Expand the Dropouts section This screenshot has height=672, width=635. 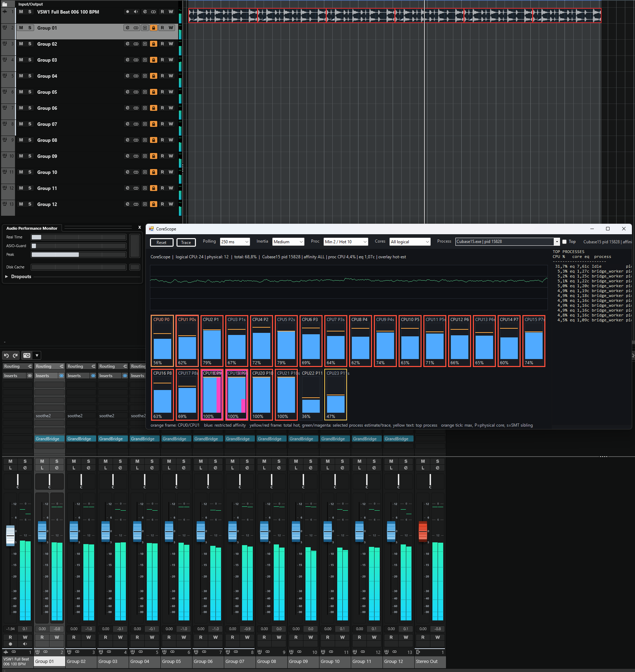coord(6,276)
